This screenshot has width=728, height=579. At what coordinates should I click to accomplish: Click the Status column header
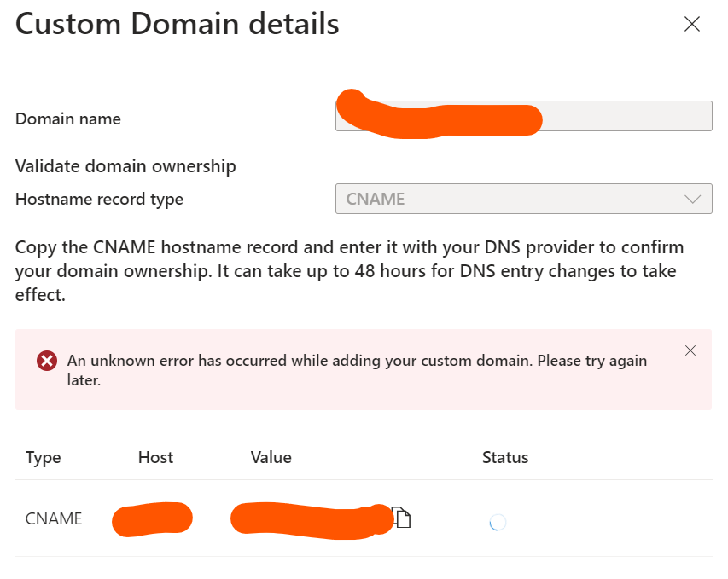[505, 458]
